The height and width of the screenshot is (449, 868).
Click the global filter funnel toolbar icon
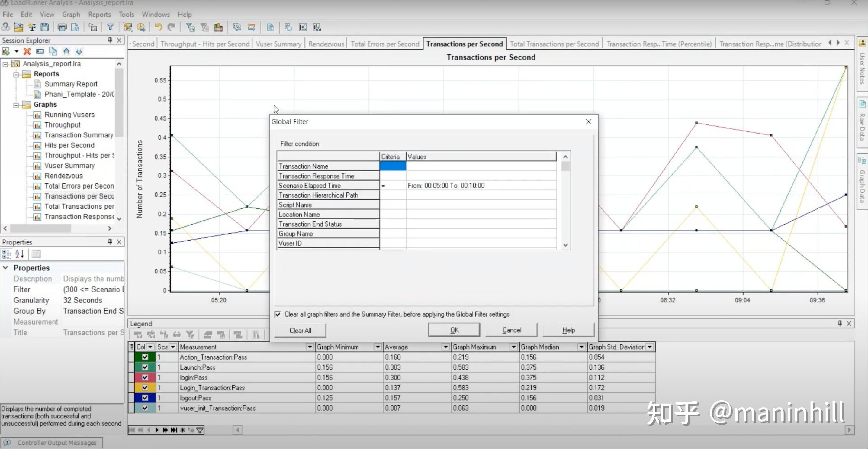(110, 27)
